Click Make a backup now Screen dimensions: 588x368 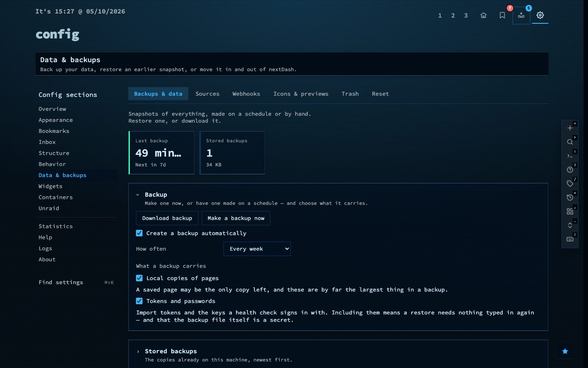pos(236,218)
